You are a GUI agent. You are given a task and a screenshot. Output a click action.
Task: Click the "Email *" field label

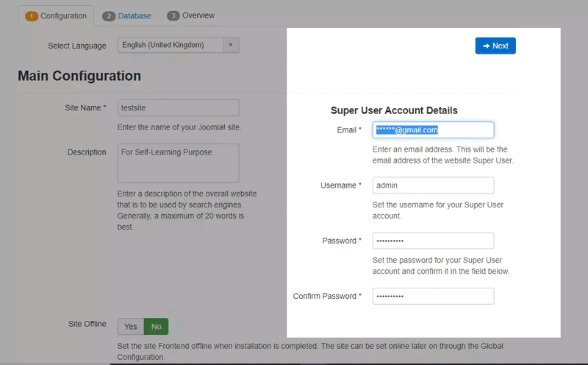(x=348, y=130)
